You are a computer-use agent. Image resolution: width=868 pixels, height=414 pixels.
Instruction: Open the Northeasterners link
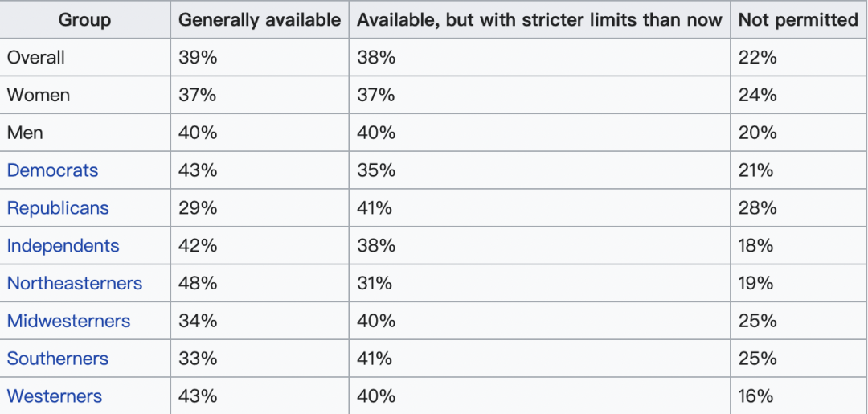75,283
